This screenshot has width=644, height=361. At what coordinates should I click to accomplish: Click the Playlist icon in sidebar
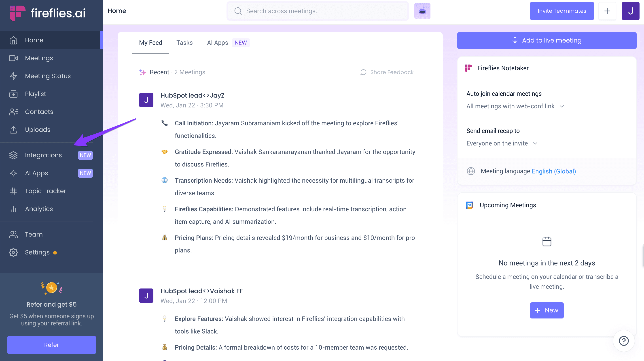[x=13, y=94]
